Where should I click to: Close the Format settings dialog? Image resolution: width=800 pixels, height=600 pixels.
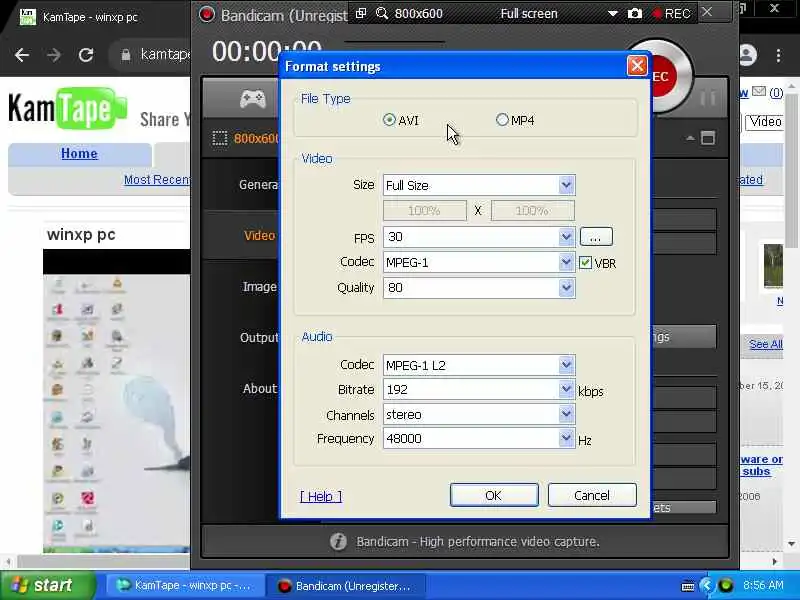637,66
